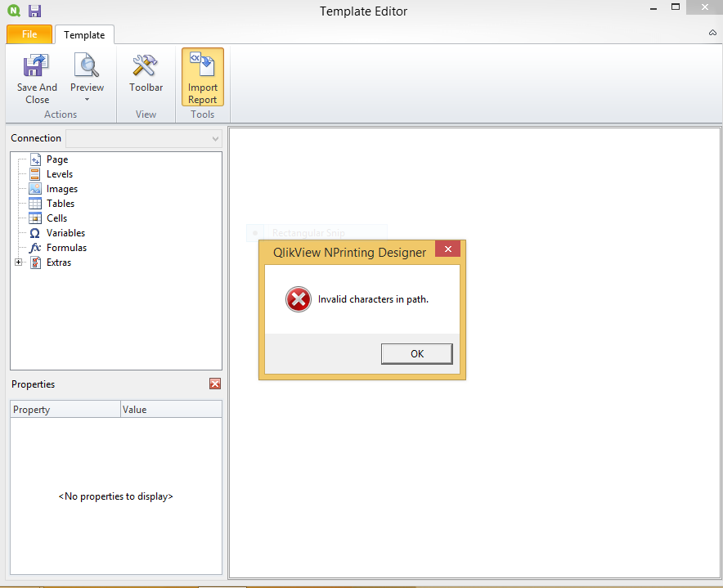Select the Tables node icon
The width and height of the screenshot is (723, 588).
[35, 204]
